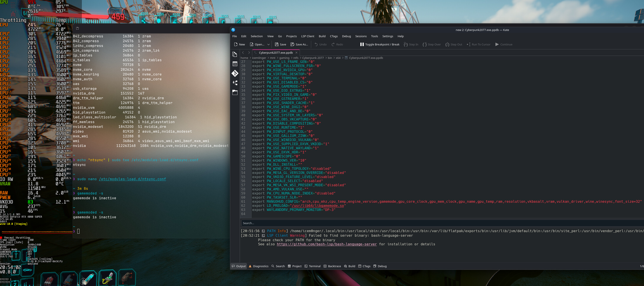
Task: Go to previous tab with back arrow
Action: pyautogui.click(x=243, y=53)
